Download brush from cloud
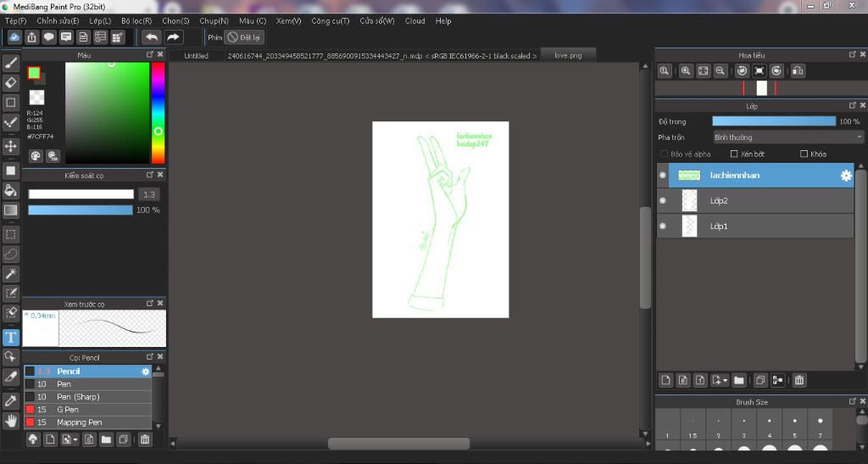This screenshot has width=868, height=464. coord(33,439)
